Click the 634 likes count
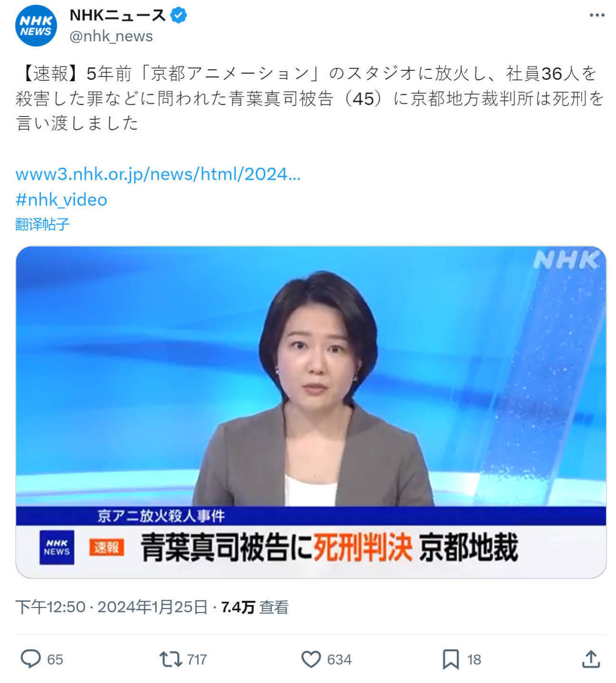 pos(339,659)
